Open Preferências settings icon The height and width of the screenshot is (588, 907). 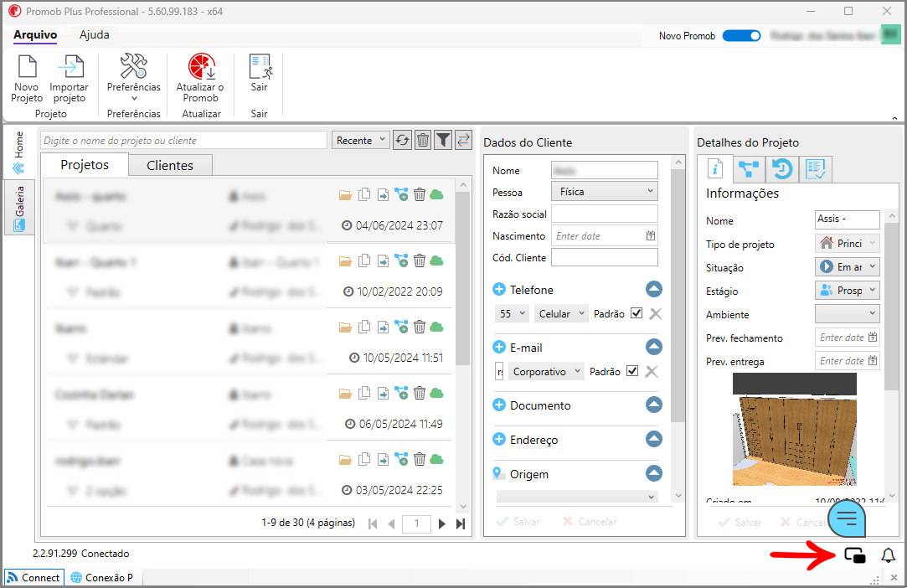(x=134, y=78)
